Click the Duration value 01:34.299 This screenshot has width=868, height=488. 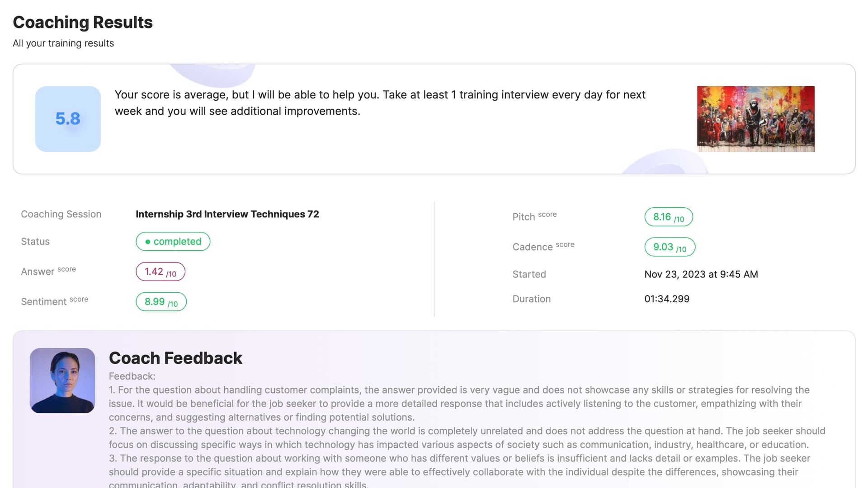click(x=667, y=299)
